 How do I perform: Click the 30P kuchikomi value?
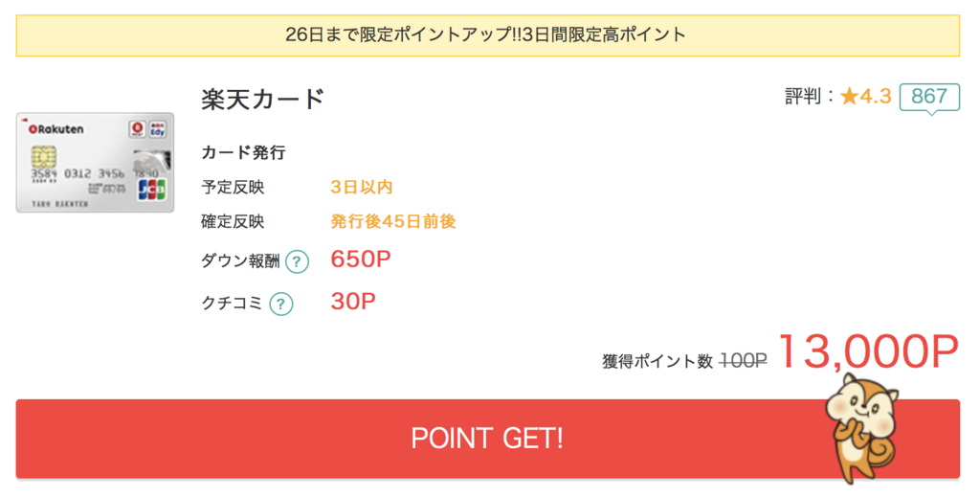click(353, 302)
